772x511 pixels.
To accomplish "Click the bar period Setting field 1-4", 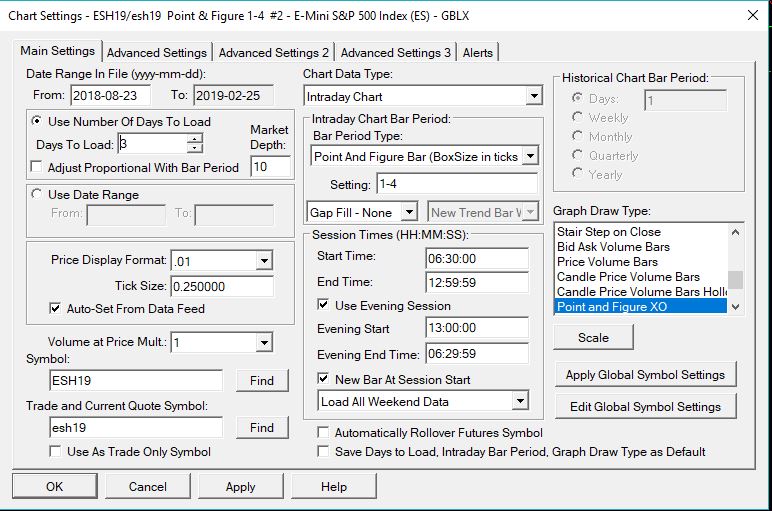I will [x=457, y=184].
